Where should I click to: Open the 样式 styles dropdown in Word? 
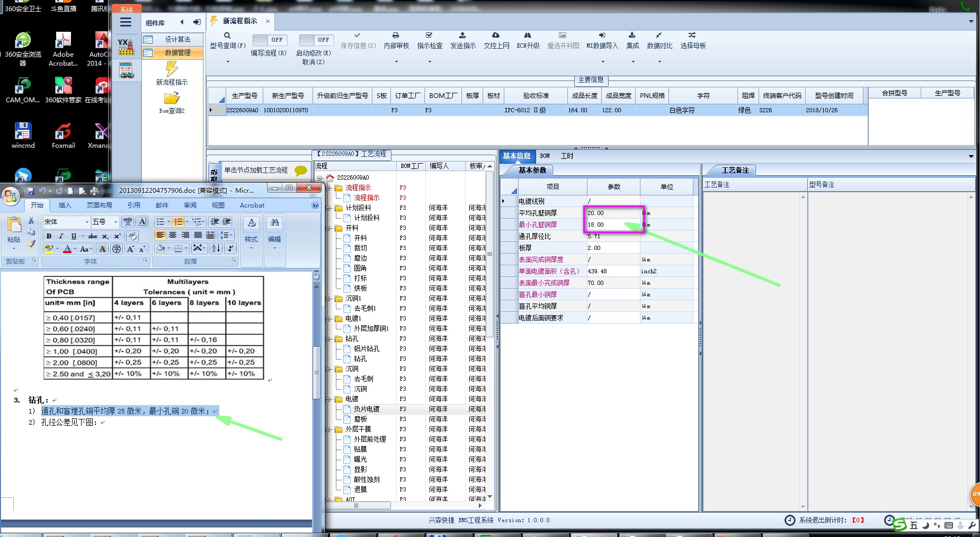(251, 232)
